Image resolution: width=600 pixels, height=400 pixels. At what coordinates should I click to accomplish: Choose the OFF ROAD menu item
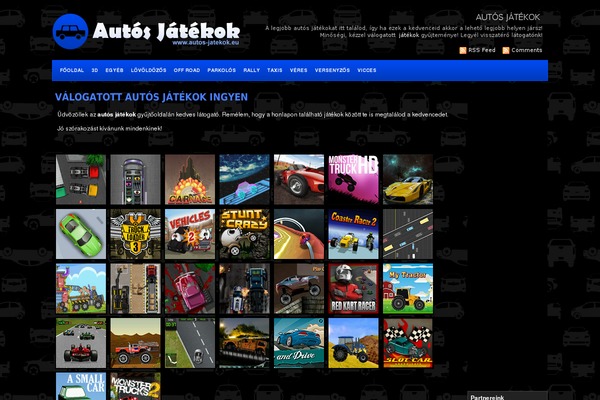click(187, 70)
